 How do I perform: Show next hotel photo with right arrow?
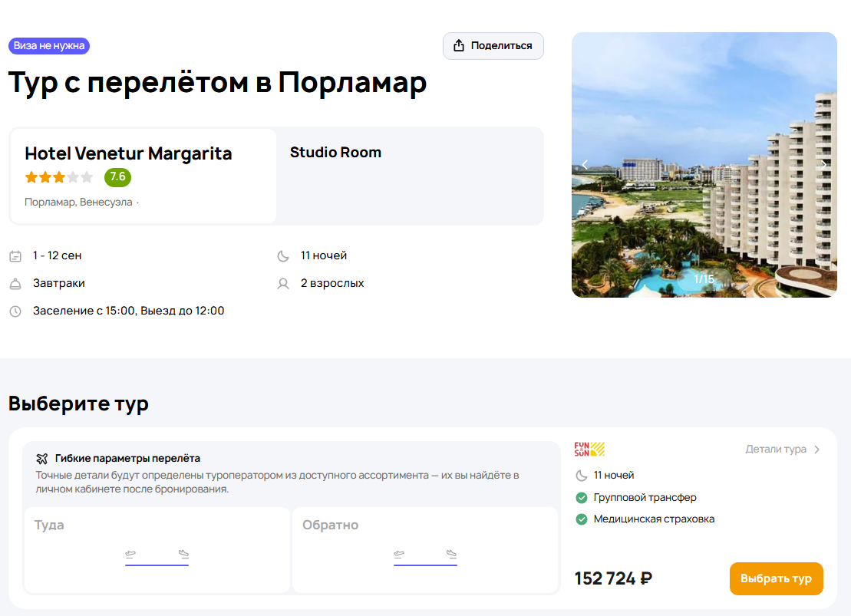824,164
